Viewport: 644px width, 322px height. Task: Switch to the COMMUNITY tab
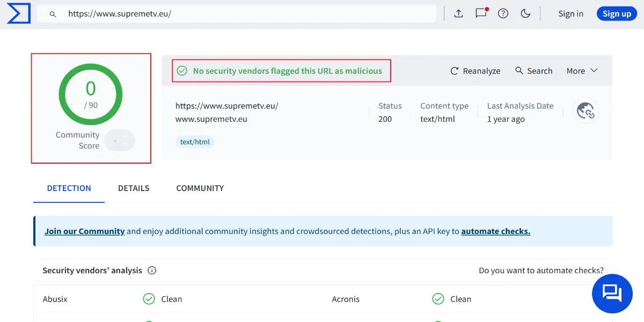coord(200,188)
